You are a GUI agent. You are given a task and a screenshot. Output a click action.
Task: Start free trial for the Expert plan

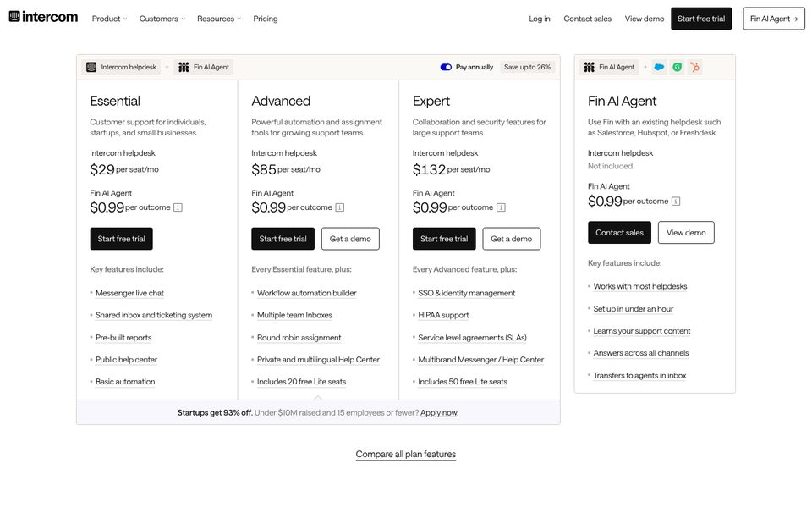coord(444,239)
